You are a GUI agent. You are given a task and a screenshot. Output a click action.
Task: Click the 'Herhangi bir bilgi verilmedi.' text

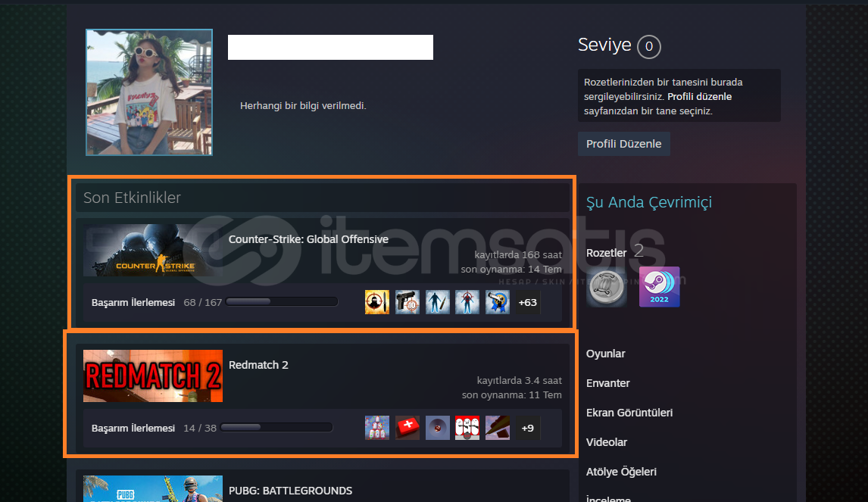pos(303,106)
